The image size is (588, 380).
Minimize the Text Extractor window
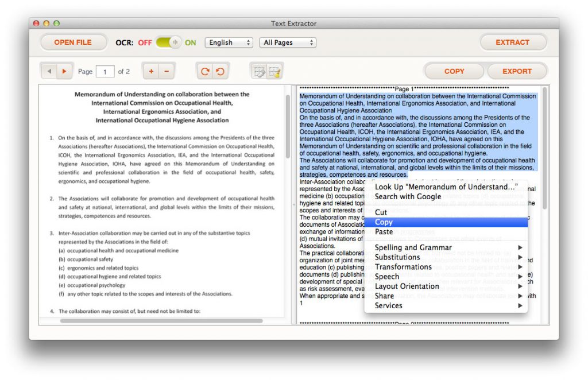tap(47, 23)
